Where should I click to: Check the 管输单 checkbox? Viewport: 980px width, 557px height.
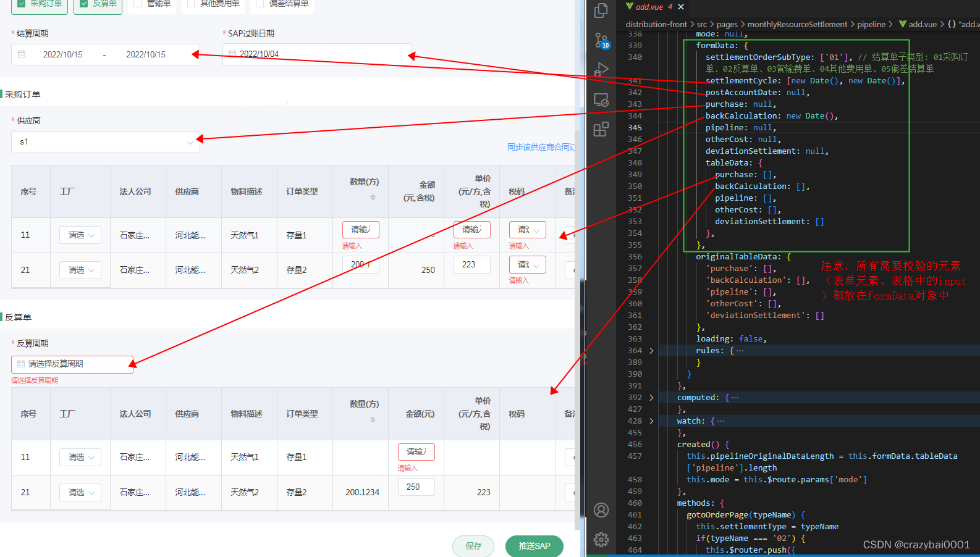138,4
